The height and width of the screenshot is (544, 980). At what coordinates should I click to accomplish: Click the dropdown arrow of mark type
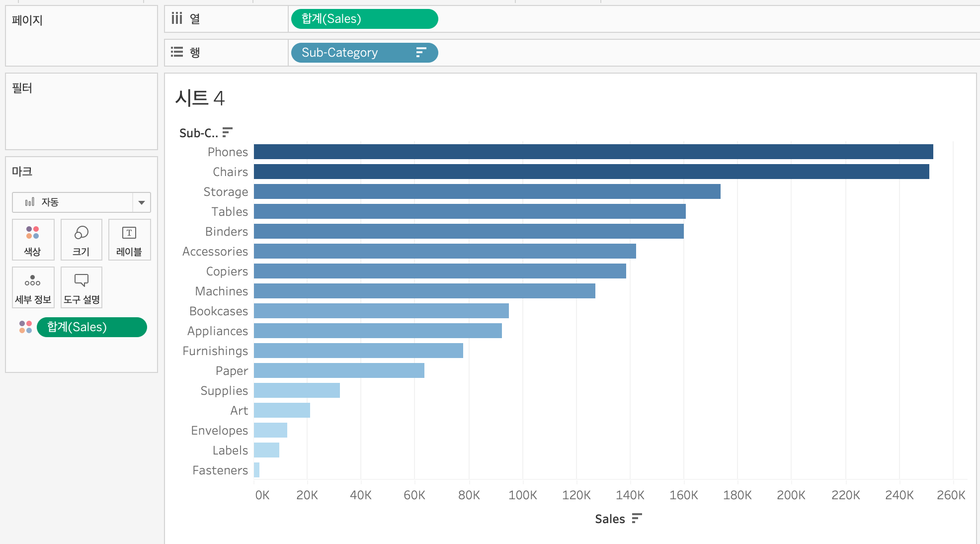click(142, 202)
